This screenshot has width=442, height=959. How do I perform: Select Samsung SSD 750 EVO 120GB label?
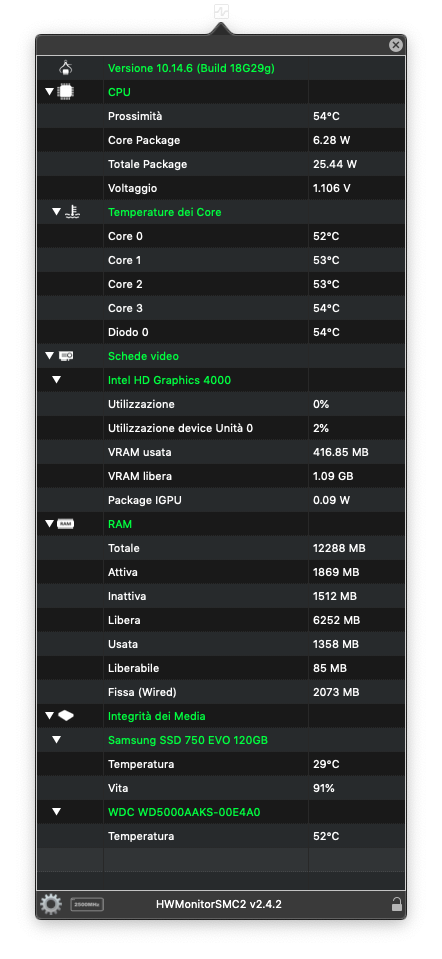(188, 740)
